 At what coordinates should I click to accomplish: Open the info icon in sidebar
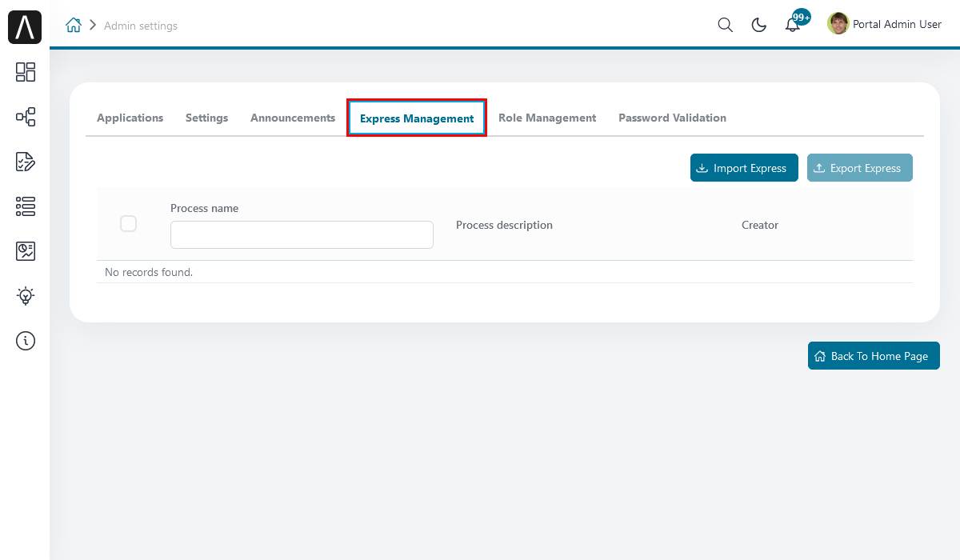coord(26,341)
